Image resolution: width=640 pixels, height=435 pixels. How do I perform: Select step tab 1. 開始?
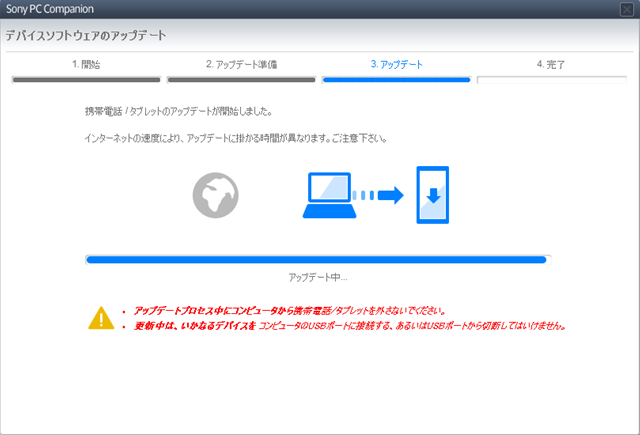pyautogui.click(x=86, y=64)
